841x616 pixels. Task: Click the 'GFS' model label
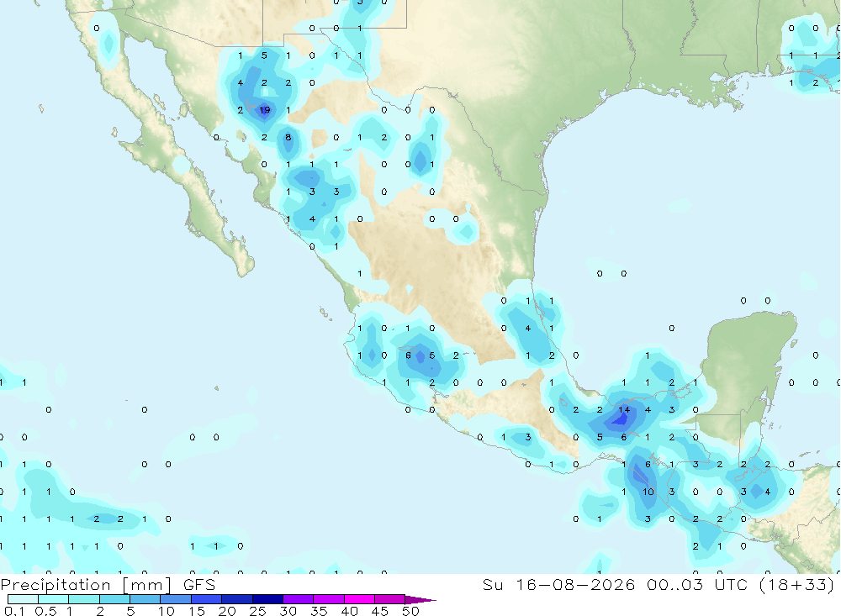[199, 585]
